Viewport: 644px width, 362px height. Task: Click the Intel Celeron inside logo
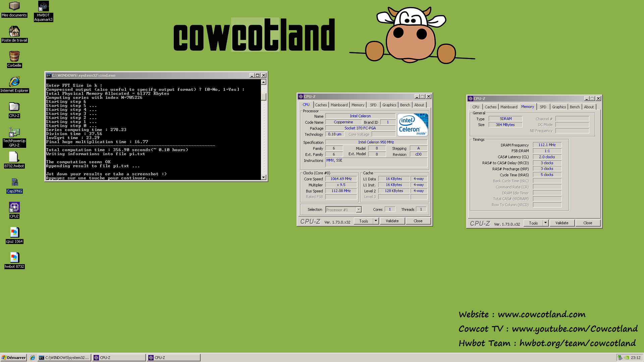click(x=413, y=125)
